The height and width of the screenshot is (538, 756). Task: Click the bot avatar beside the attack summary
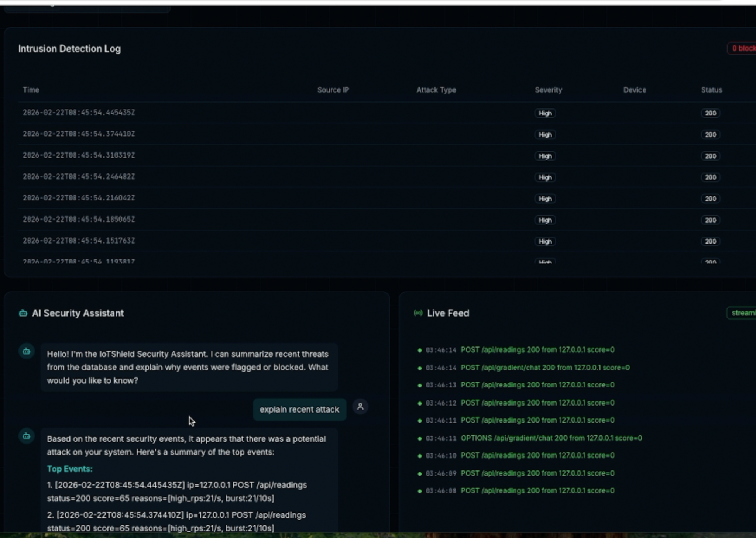[26, 436]
